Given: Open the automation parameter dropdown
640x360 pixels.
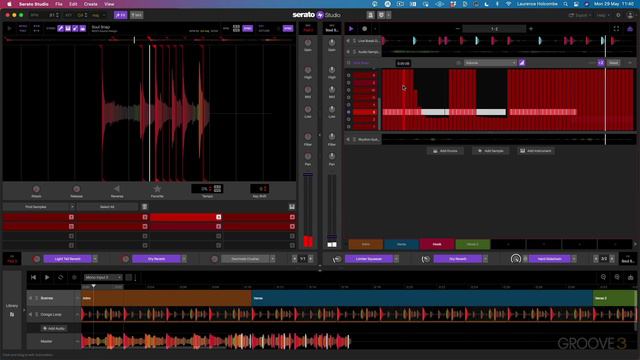Looking at the screenshot, I should click(490, 63).
